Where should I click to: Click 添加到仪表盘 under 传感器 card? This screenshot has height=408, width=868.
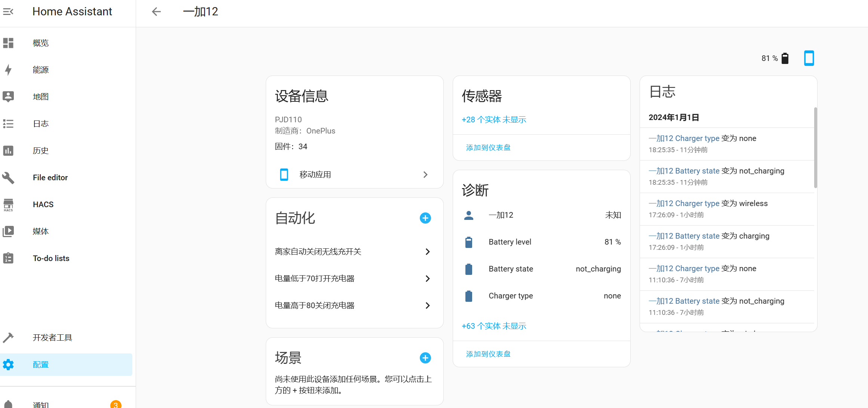pos(488,148)
